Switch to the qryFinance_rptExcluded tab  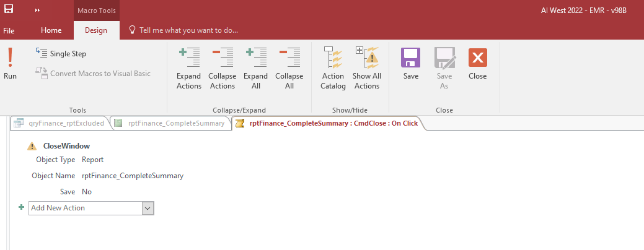[x=60, y=123]
